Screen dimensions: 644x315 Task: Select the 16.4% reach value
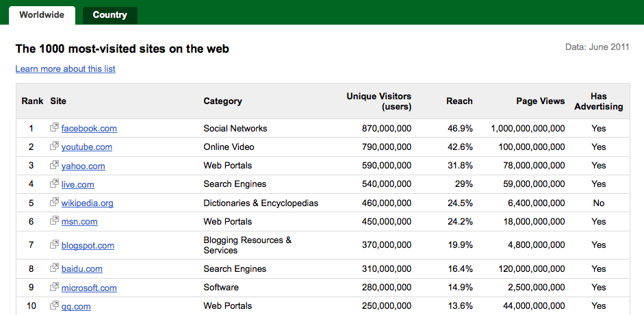click(461, 269)
